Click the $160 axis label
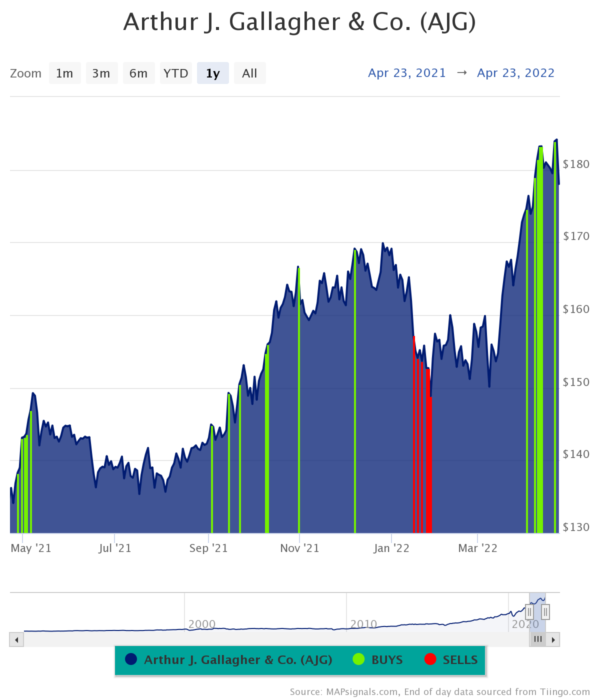The height and width of the screenshot is (700, 600). (x=576, y=309)
